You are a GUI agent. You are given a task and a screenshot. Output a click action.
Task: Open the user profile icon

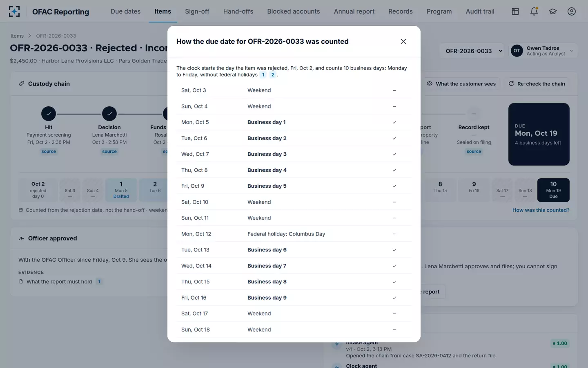tap(572, 11)
